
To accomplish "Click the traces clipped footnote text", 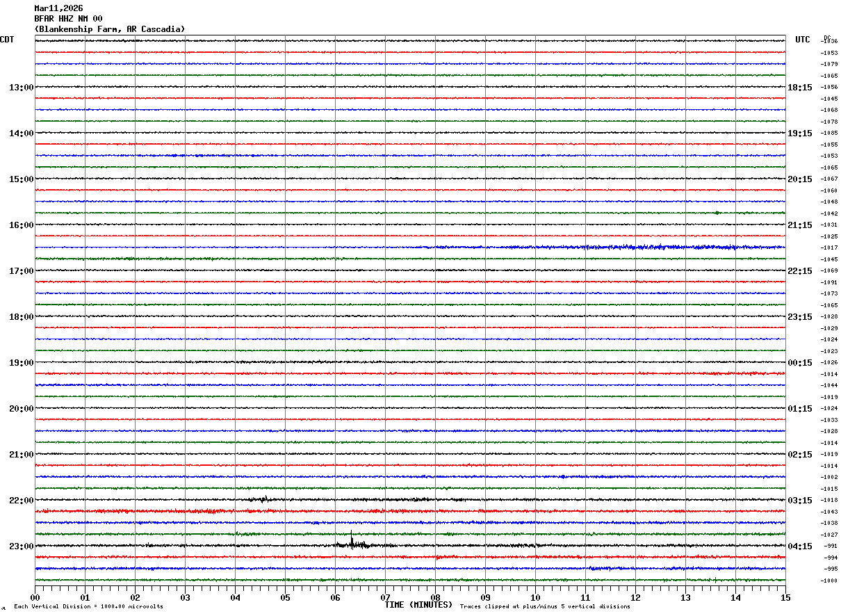I will (x=545, y=607).
